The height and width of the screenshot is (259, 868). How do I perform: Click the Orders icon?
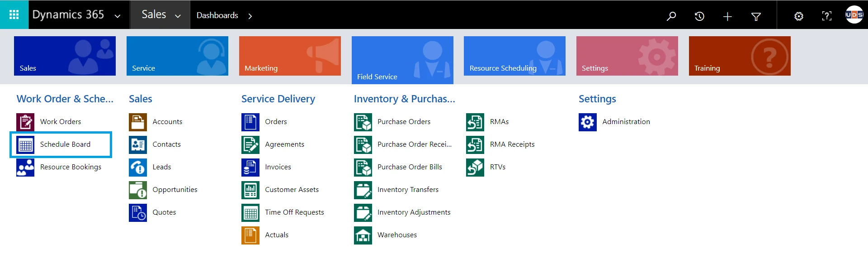click(x=250, y=122)
